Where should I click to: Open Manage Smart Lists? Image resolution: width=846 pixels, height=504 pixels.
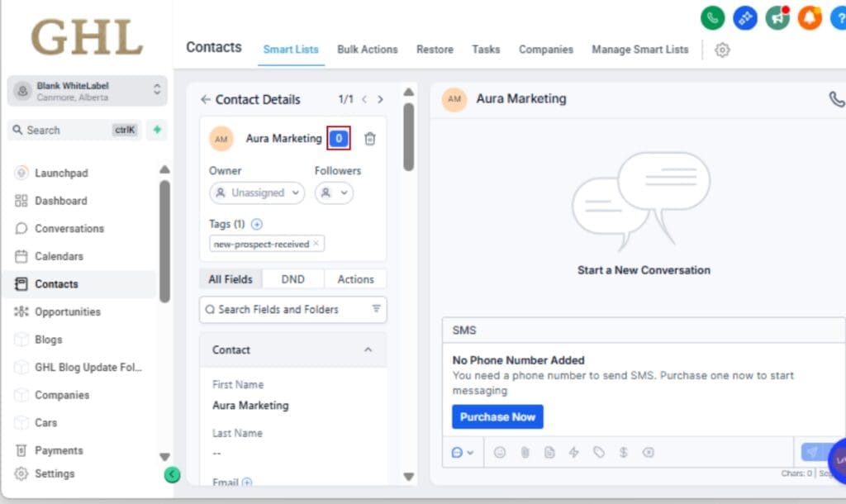(639, 50)
